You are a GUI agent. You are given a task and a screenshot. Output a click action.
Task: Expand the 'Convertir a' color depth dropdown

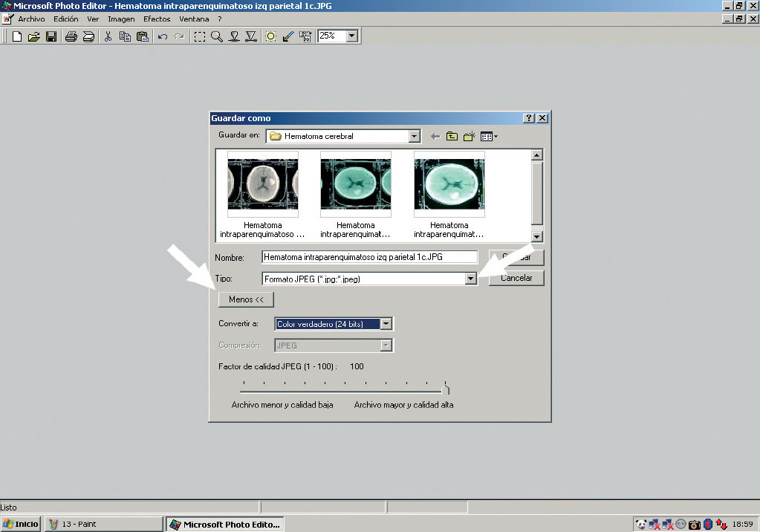[386, 324]
